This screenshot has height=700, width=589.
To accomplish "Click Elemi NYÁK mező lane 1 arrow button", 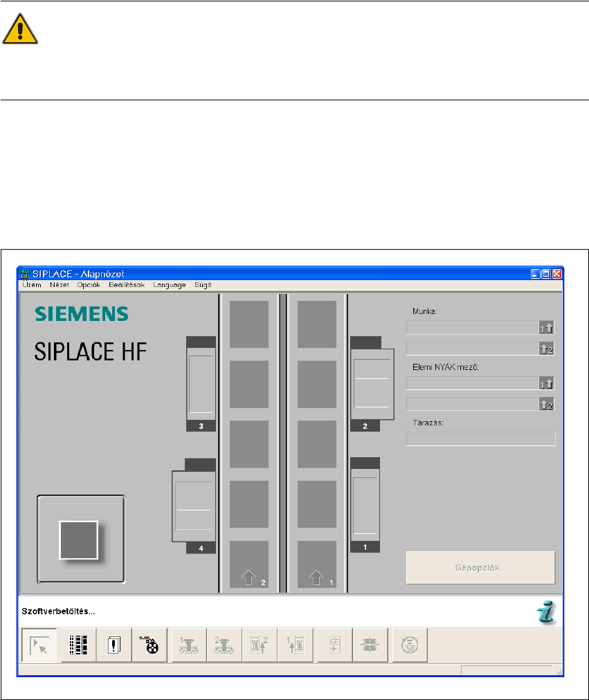I will coord(546,383).
